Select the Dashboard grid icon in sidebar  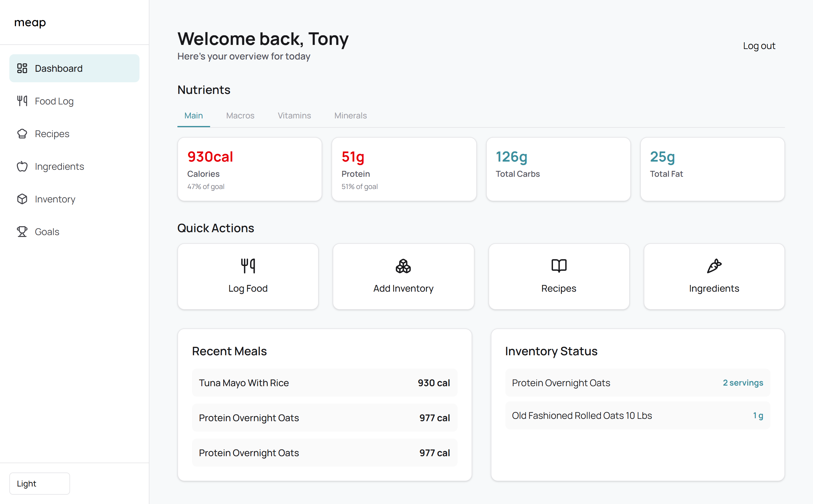(22, 68)
